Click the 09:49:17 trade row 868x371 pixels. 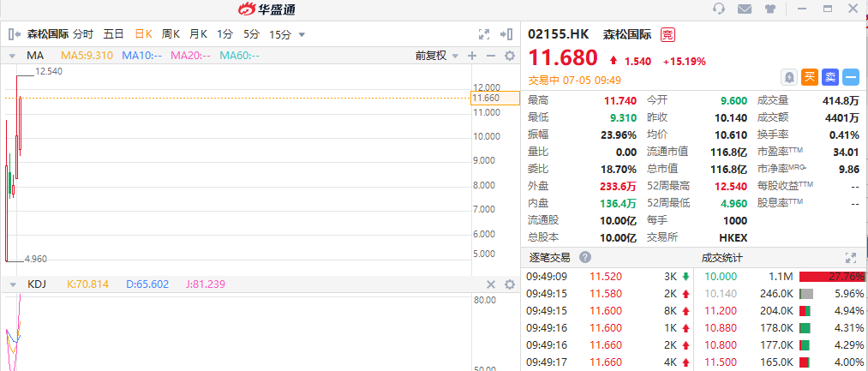(608, 362)
